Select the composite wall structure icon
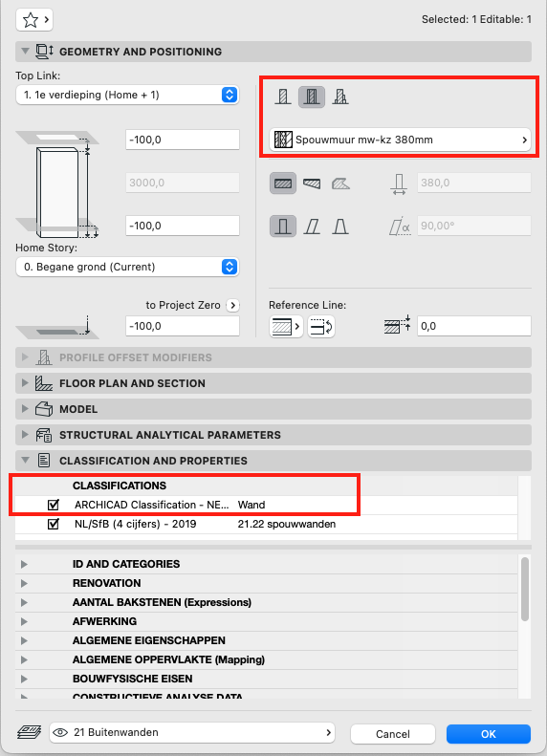547x756 pixels. tap(312, 97)
